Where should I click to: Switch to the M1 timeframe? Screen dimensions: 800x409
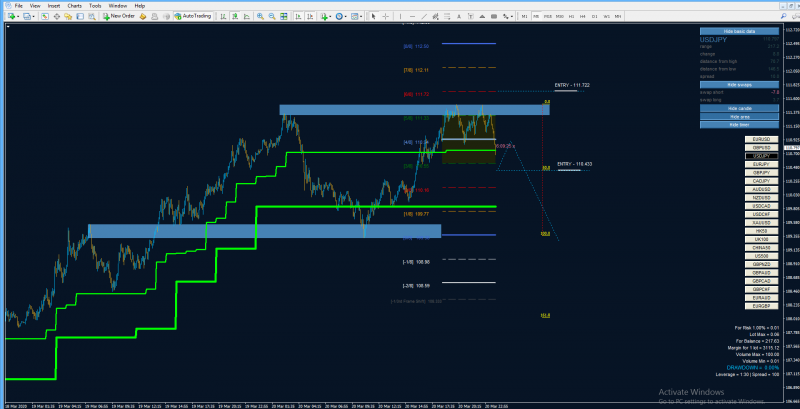[x=524, y=16]
